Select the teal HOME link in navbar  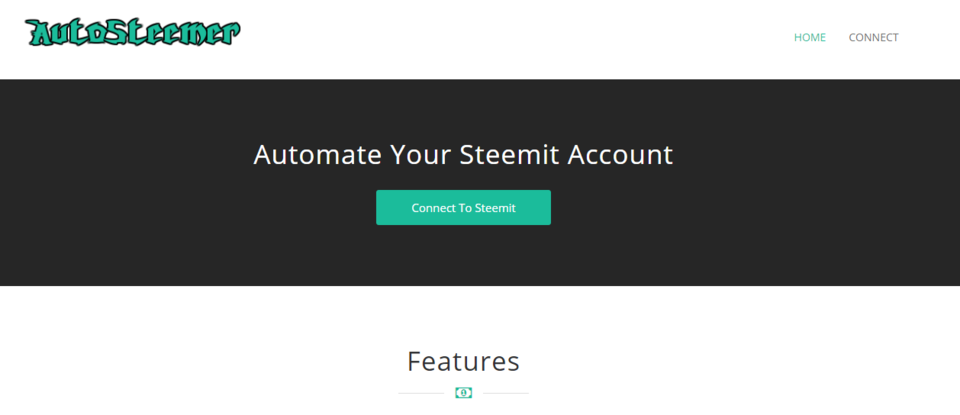[809, 38]
